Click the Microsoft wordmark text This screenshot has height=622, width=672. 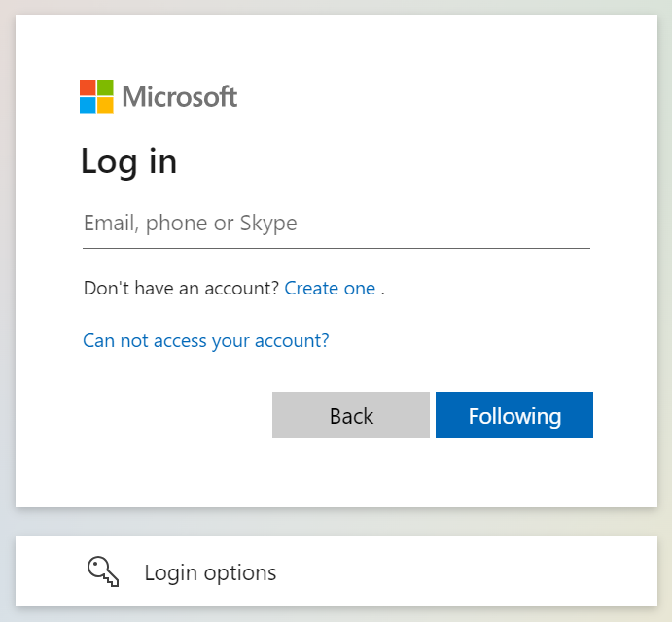(x=180, y=97)
